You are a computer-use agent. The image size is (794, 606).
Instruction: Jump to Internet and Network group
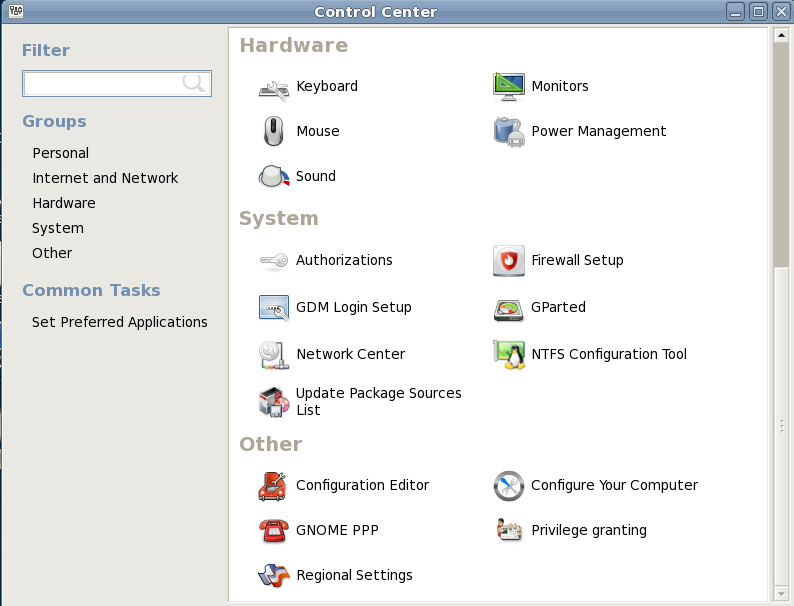click(x=105, y=178)
